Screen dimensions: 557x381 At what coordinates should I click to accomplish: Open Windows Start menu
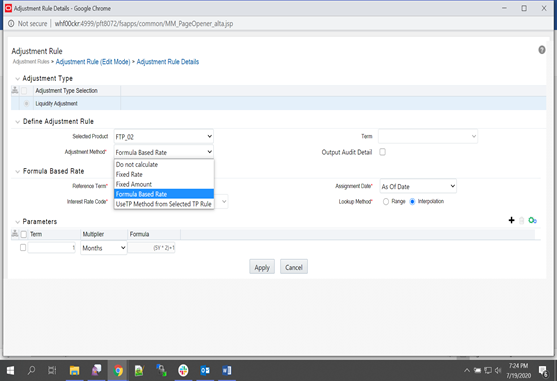tap(11, 371)
